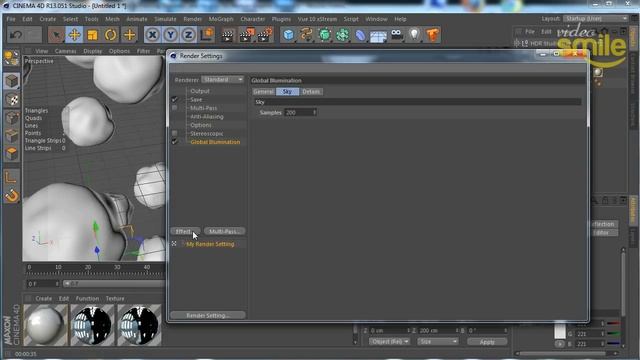Add a Cube primitive object
The width and height of the screenshot is (640, 360).
[288, 35]
